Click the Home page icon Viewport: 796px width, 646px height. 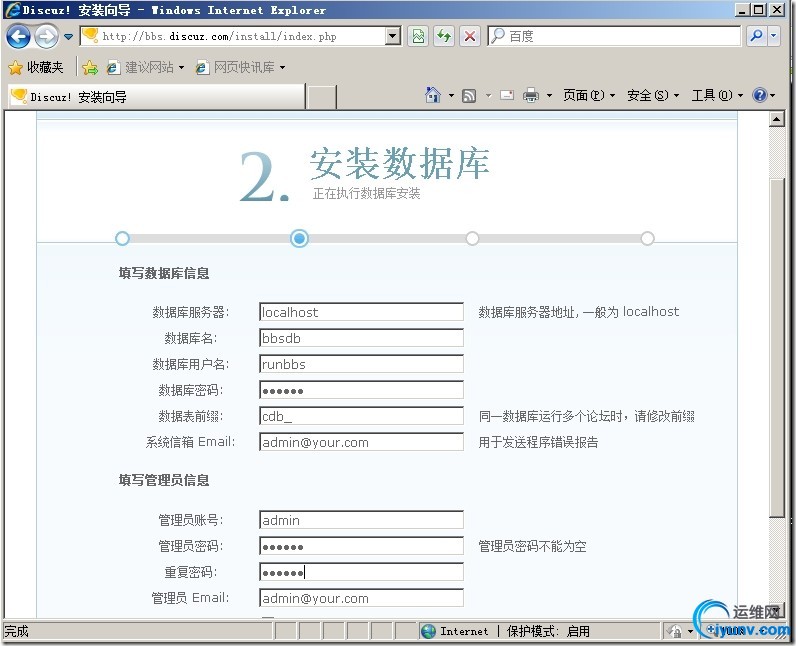coord(433,95)
